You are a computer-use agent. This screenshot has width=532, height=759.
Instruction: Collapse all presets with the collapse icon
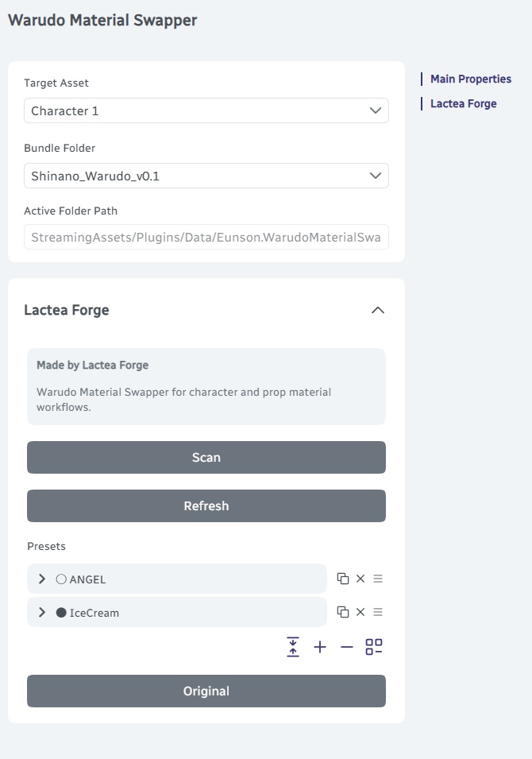click(293, 647)
